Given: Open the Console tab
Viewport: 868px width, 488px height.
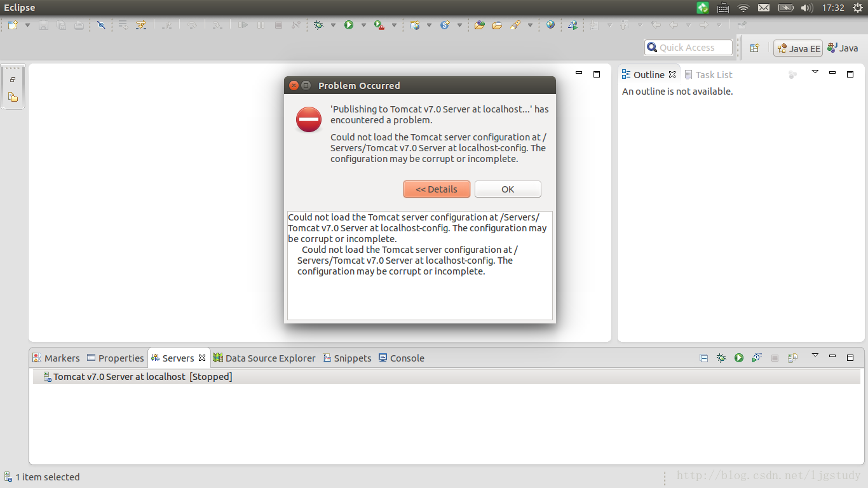Looking at the screenshot, I should 401,358.
